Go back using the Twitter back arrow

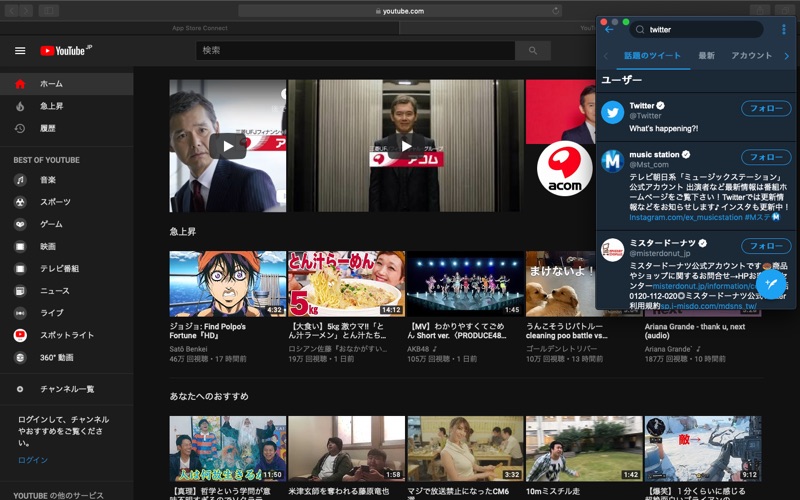[609, 29]
